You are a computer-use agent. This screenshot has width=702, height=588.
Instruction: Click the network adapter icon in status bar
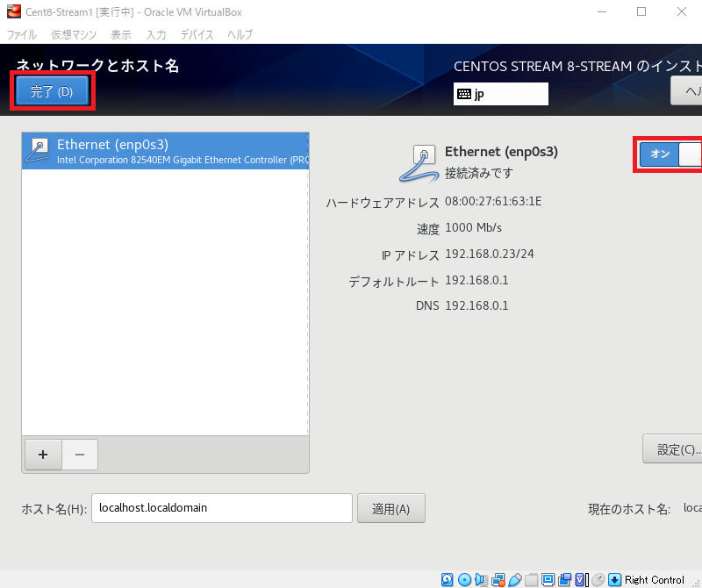coord(498,579)
